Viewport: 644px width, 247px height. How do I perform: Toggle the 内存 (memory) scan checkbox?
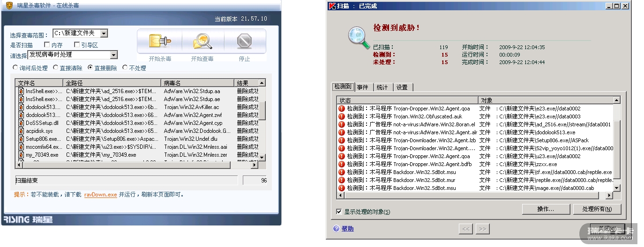point(47,45)
